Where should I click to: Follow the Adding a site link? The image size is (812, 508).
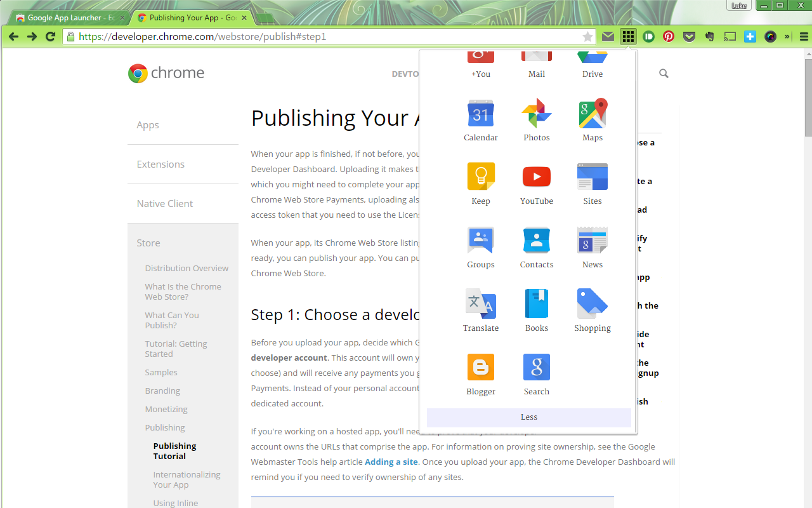[x=391, y=462]
